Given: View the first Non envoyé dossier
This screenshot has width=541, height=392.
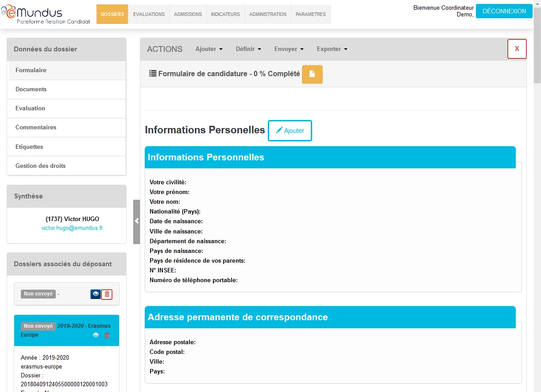Looking at the screenshot, I should [x=96, y=294].
